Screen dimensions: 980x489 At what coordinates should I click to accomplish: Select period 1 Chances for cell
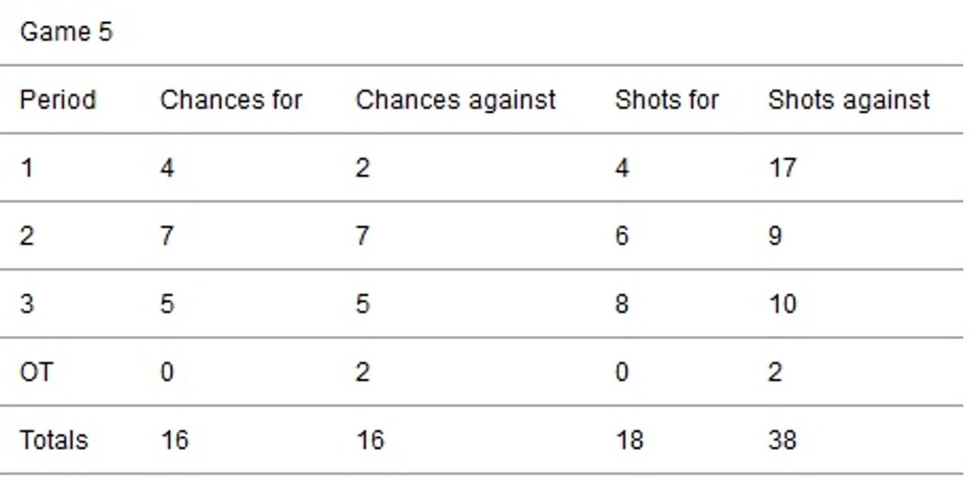[x=167, y=168]
